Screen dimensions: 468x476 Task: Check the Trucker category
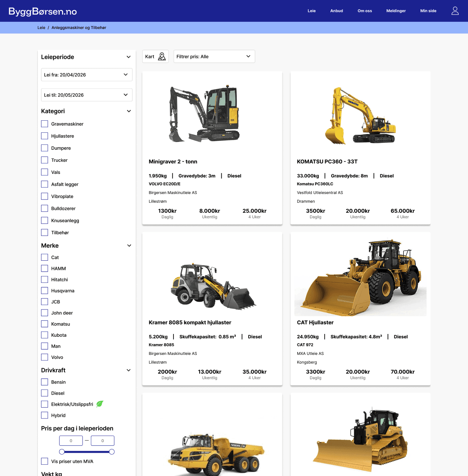(45, 160)
